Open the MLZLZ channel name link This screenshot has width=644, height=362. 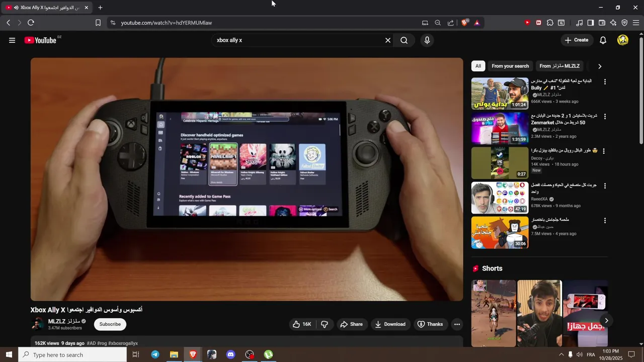(64, 321)
